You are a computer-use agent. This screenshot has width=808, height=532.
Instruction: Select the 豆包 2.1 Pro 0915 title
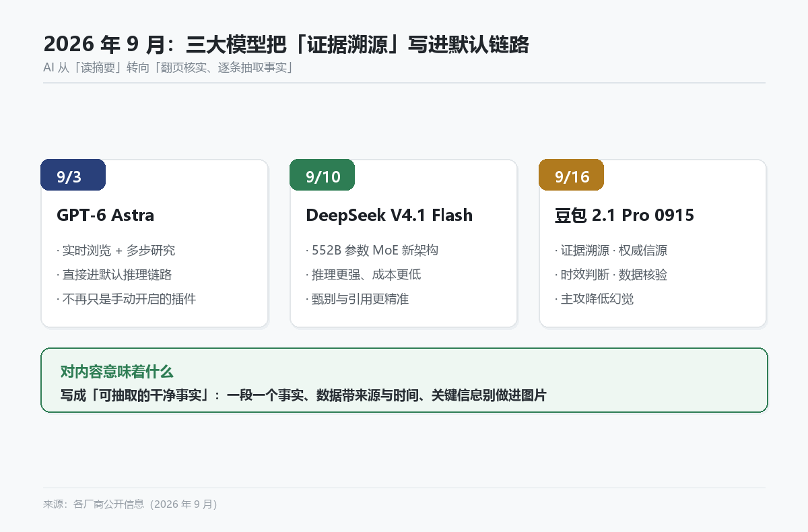pyautogui.click(x=624, y=215)
